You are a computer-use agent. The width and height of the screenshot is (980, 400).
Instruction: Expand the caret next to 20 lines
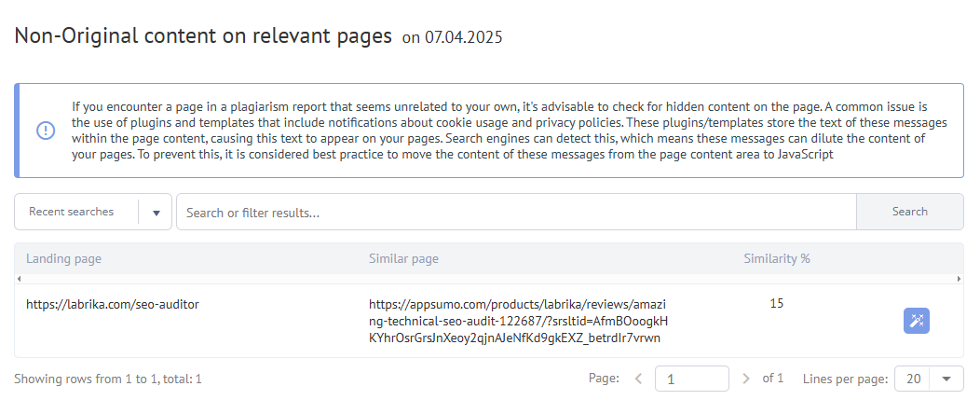point(946,379)
